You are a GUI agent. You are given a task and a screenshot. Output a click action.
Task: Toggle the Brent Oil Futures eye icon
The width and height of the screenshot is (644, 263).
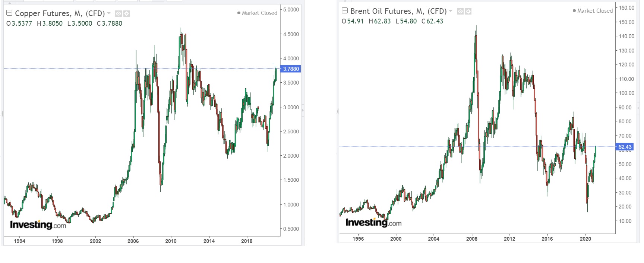(461, 12)
